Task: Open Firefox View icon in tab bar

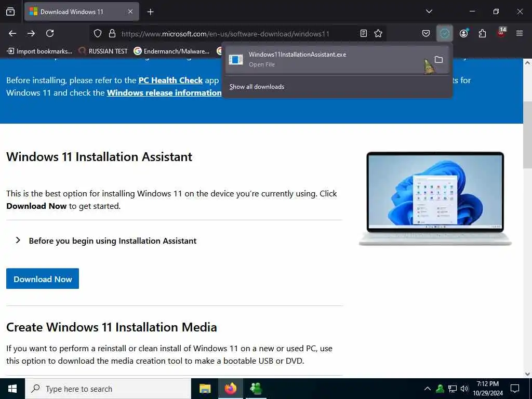Action: click(x=10, y=11)
